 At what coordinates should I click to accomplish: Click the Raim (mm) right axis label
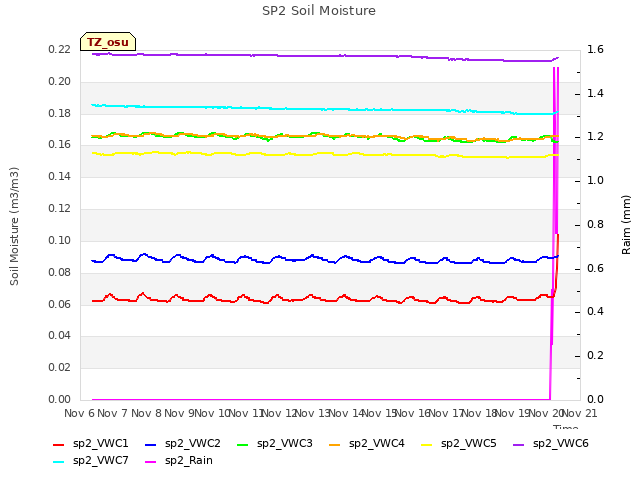pos(627,225)
